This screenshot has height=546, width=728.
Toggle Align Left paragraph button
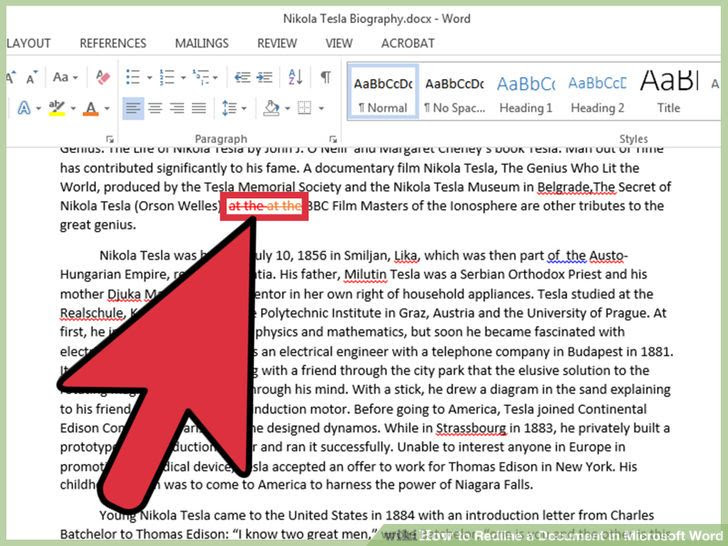coord(133,109)
